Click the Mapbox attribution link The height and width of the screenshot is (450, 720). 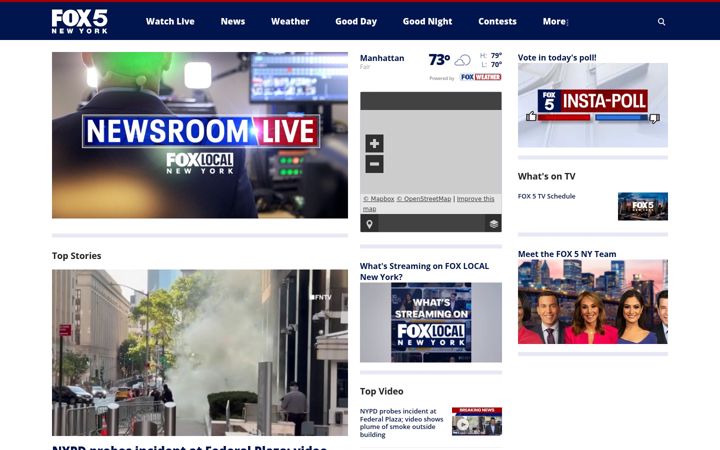(x=379, y=199)
